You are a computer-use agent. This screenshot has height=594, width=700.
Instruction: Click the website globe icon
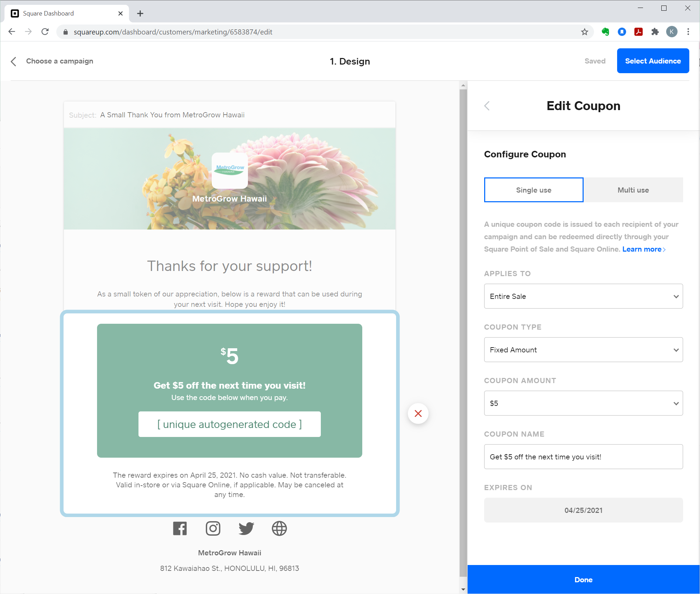tap(279, 528)
